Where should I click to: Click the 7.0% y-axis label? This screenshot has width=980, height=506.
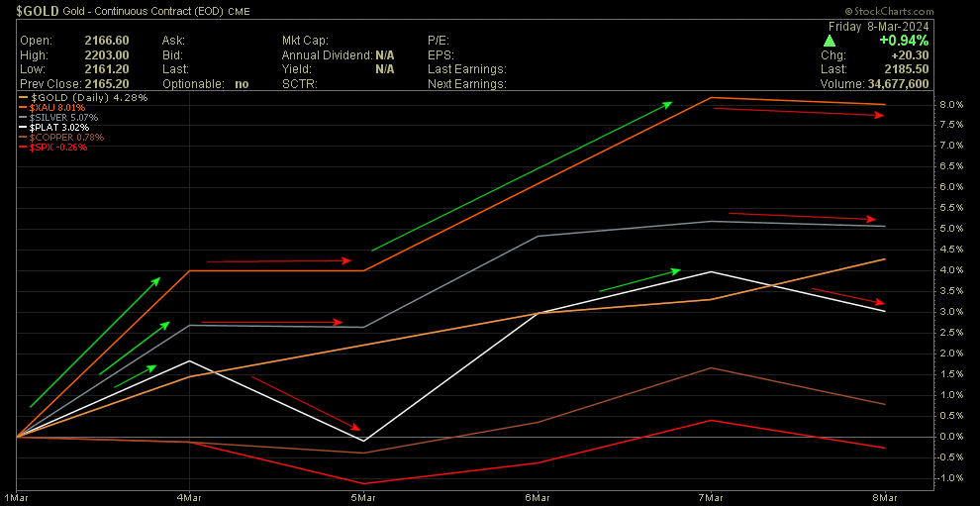(x=950, y=146)
